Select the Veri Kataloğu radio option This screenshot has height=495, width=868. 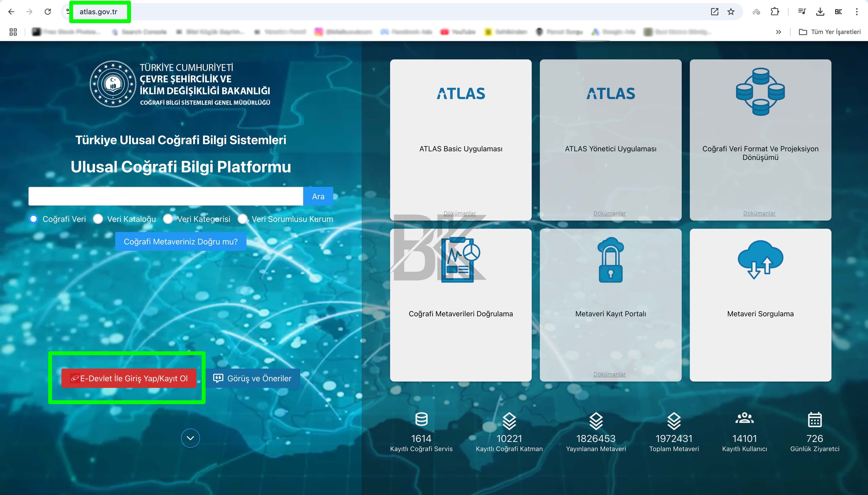[98, 219]
